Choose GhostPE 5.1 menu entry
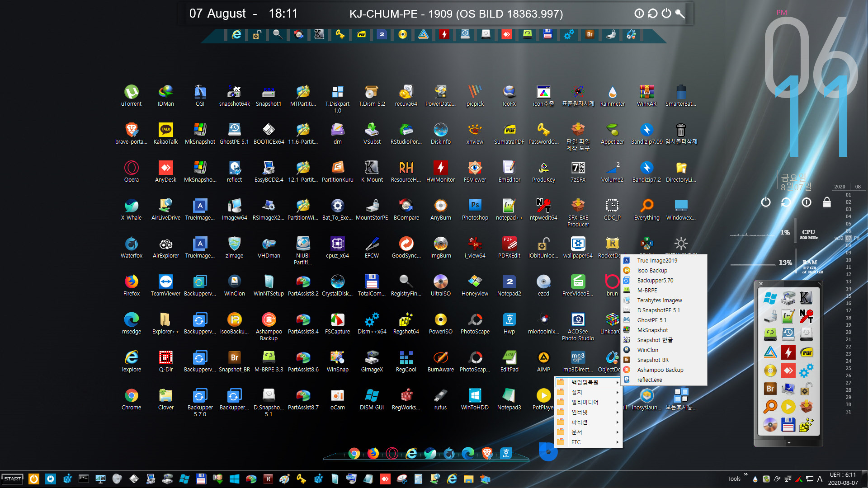Image resolution: width=868 pixels, height=488 pixels. click(664, 320)
